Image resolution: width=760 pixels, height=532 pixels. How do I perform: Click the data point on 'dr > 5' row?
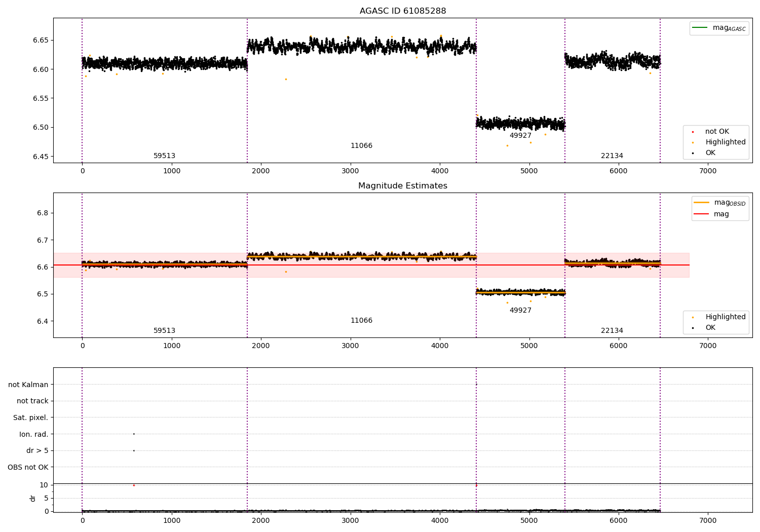point(134,451)
